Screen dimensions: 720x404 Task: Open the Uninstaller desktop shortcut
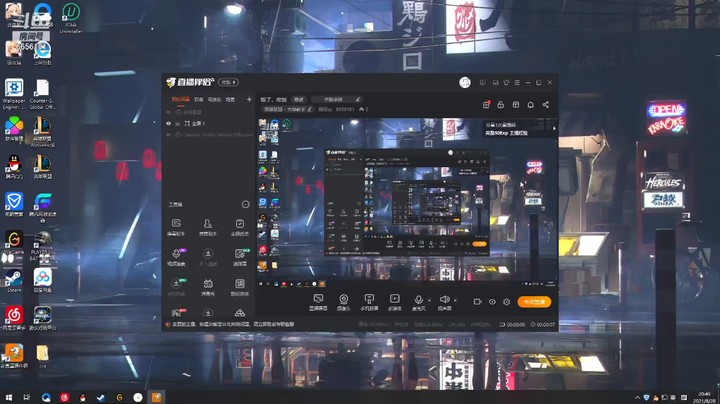tap(71, 18)
